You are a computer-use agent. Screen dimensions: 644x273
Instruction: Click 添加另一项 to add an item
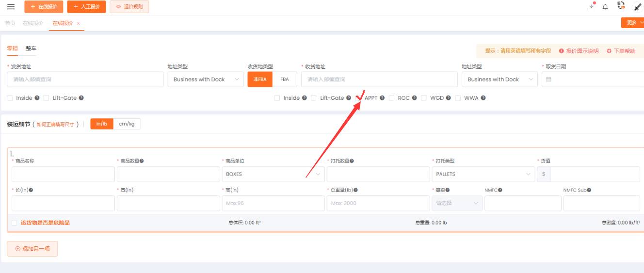32,249
